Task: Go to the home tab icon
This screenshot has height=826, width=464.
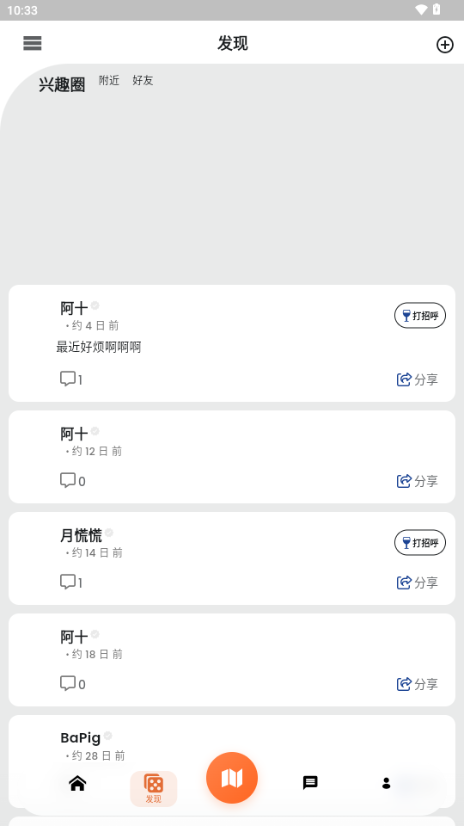Action: point(77,783)
